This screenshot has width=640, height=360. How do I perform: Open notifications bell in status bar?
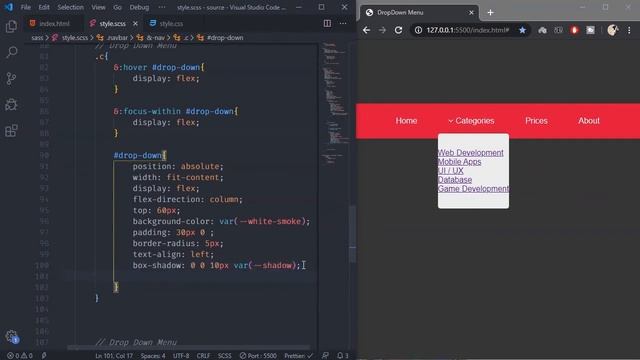pos(343,356)
